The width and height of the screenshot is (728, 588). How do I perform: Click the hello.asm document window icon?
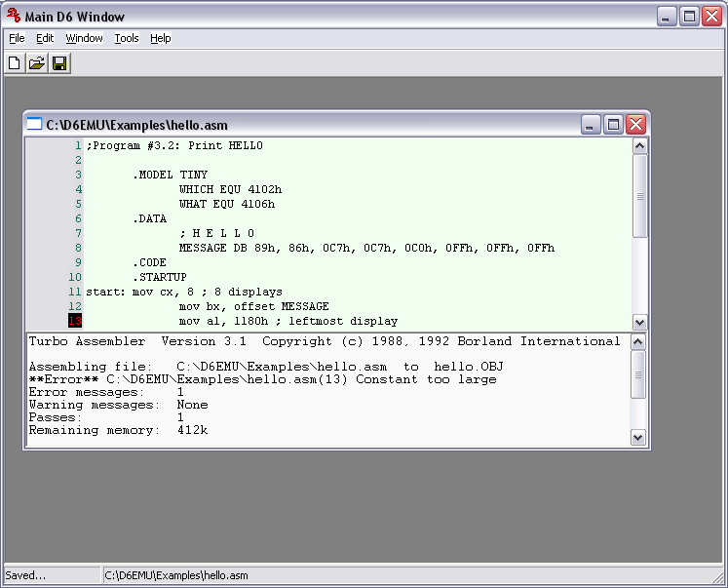click(35, 124)
